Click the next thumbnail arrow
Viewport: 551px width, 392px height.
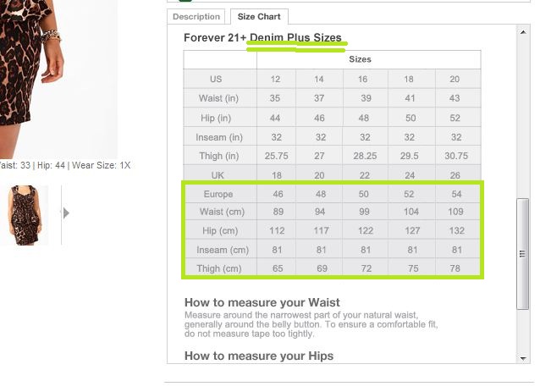[66, 213]
